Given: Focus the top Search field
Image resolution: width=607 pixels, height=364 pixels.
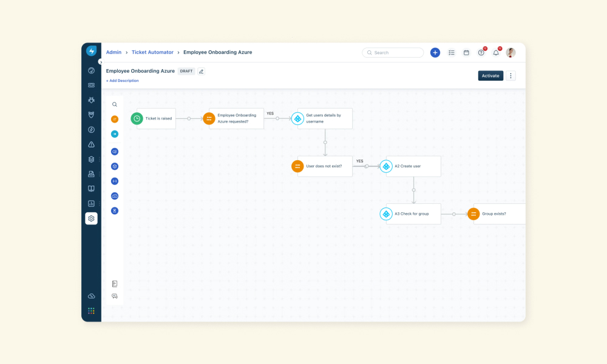Looking at the screenshot, I should (393, 53).
